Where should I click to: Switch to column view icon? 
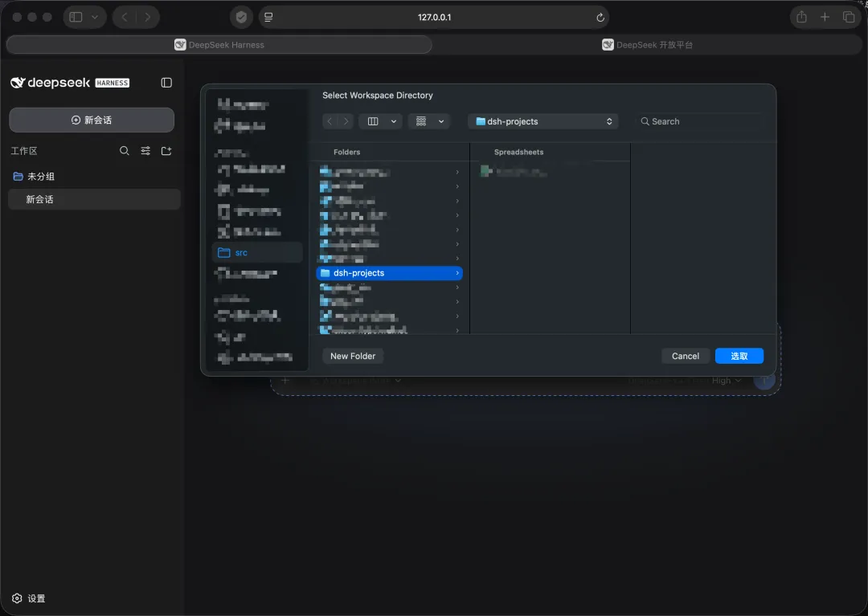click(x=373, y=121)
